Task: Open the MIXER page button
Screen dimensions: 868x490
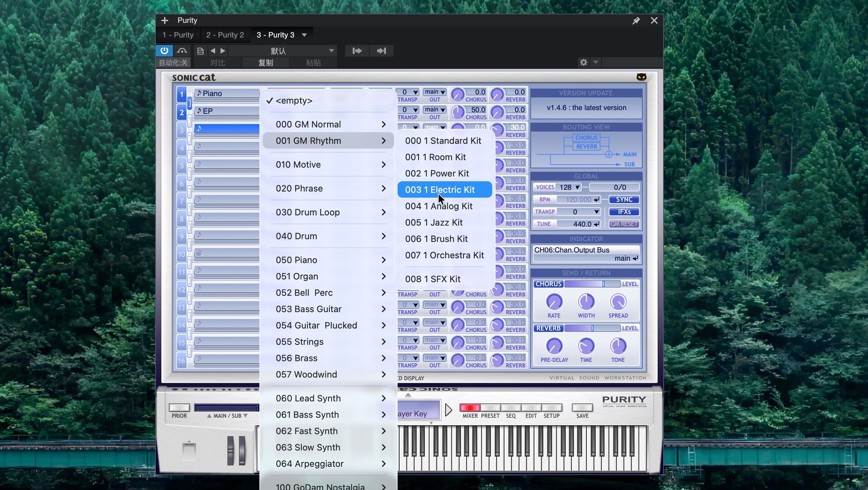Action: point(470,408)
